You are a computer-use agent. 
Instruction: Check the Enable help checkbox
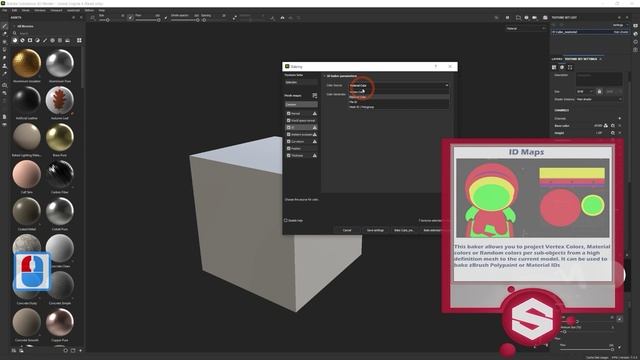(x=286, y=220)
